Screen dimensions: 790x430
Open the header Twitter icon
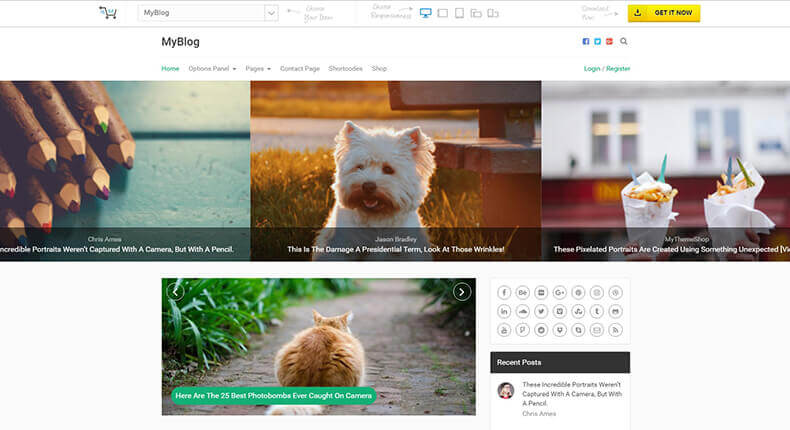tap(598, 41)
